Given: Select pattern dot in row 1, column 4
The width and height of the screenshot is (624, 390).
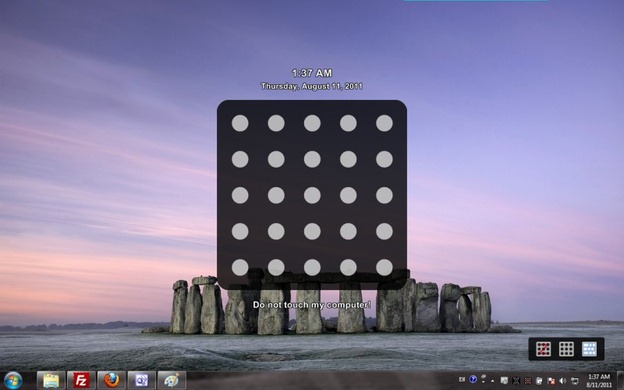Looking at the screenshot, I should 348,123.
